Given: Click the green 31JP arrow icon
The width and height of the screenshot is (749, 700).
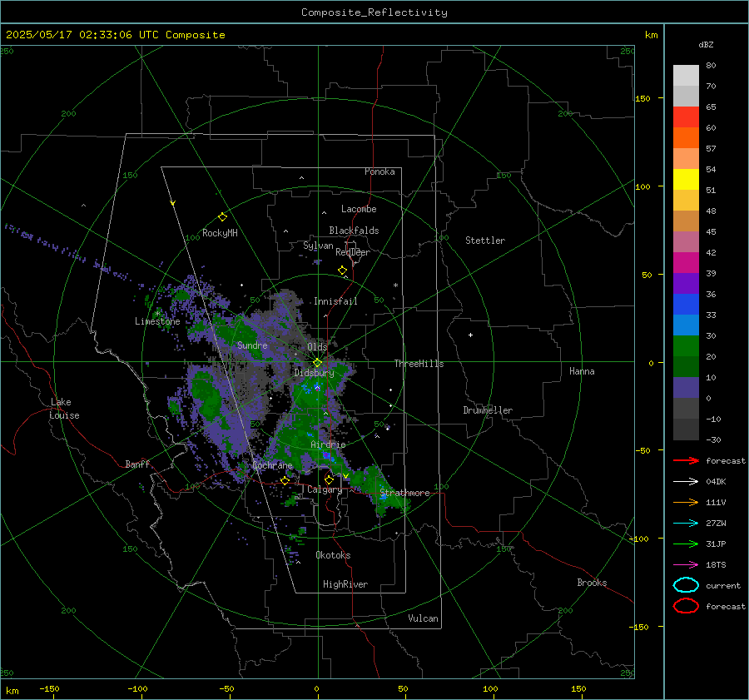Looking at the screenshot, I should click(x=686, y=544).
